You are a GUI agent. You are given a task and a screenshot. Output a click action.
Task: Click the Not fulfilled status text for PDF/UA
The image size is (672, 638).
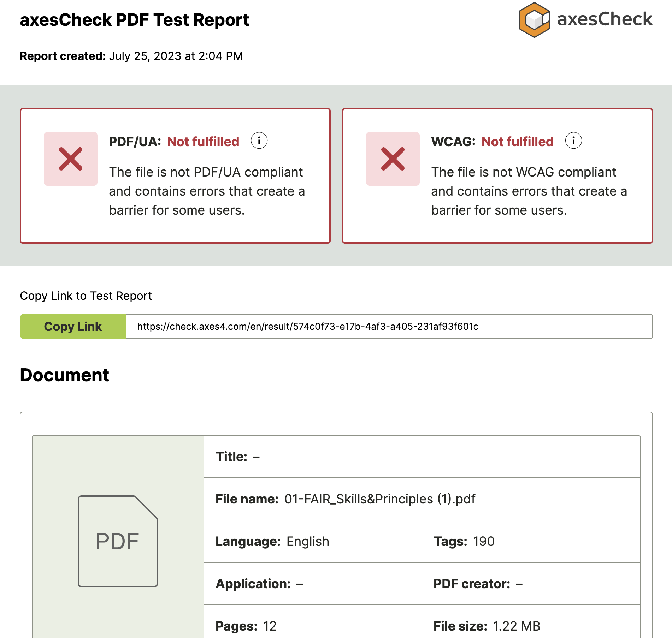[x=204, y=141]
